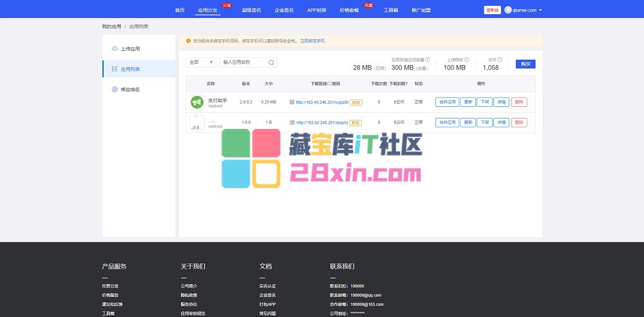Viewport: 644px width, 317px height.
Task: Click 复制 button in the second app row
Action: pyautogui.click(x=355, y=122)
